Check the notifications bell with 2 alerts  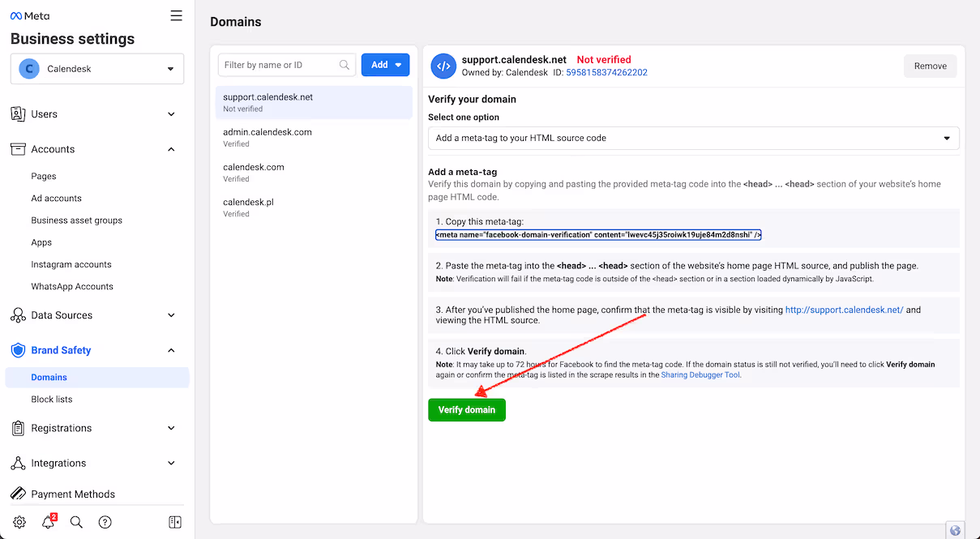tap(48, 522)
